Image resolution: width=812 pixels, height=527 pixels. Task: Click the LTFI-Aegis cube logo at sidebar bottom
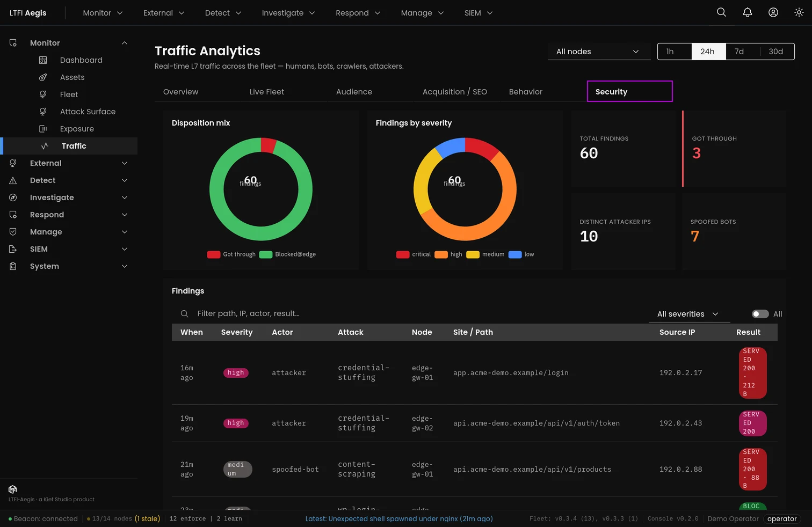pyautogui.click(x=13, y=489)
